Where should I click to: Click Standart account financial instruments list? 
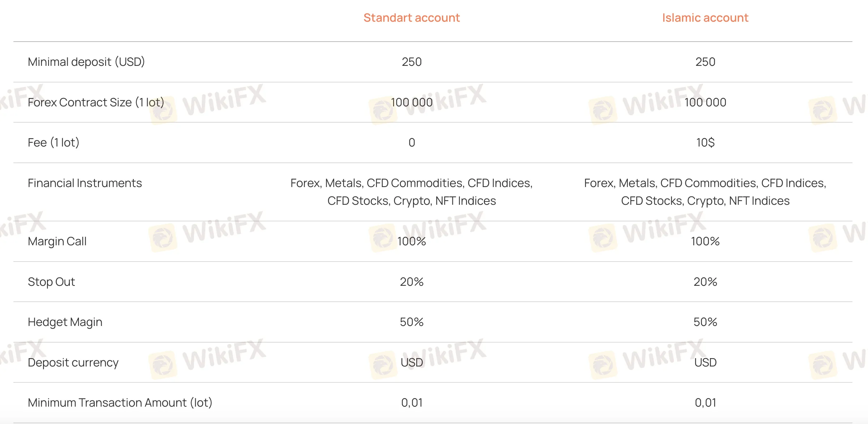click(x=412, y=192)
